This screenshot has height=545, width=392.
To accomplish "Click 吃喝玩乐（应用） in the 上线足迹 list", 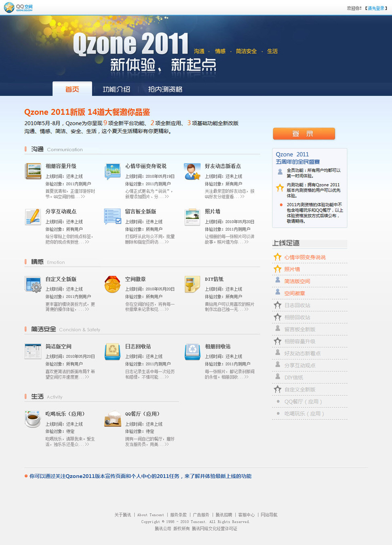I will click(x=304, y=414).
